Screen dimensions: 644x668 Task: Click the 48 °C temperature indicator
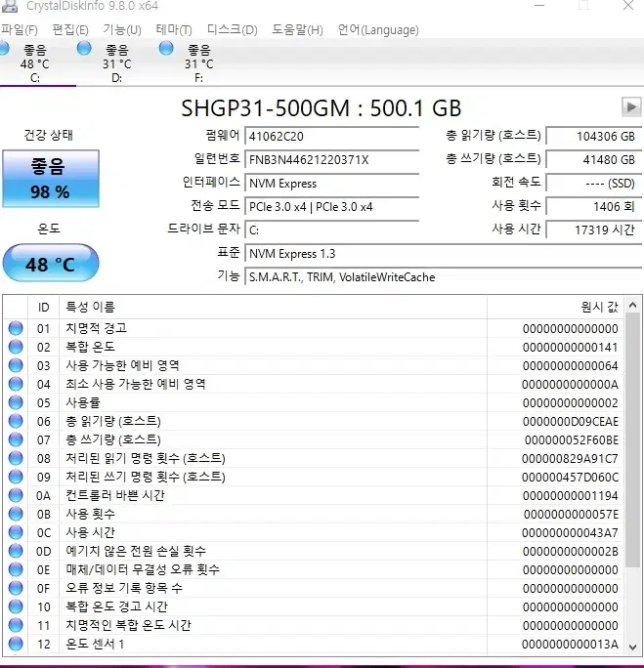click(51, 264)
